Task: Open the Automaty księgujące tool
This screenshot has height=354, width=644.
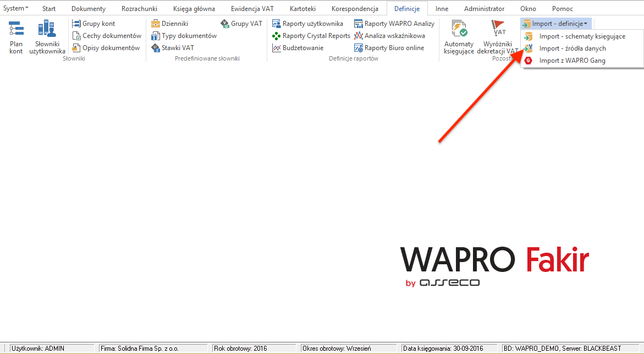Action: [x=459, y=36]
